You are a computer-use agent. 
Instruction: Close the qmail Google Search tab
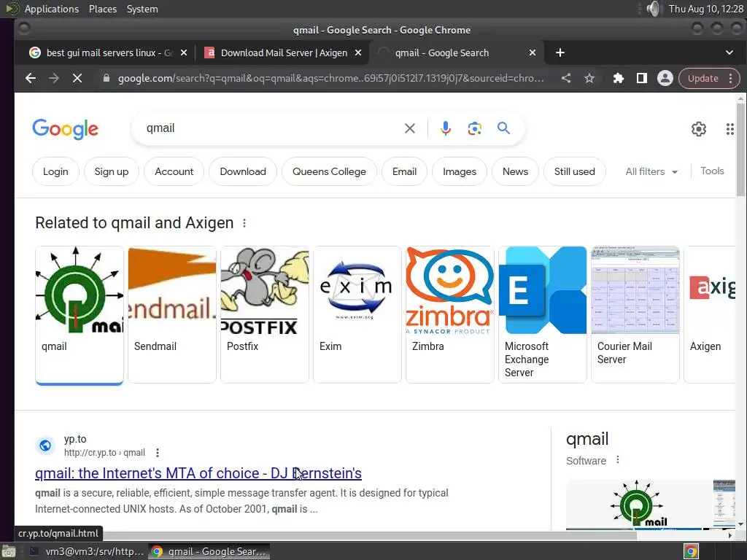coord(533,52)
